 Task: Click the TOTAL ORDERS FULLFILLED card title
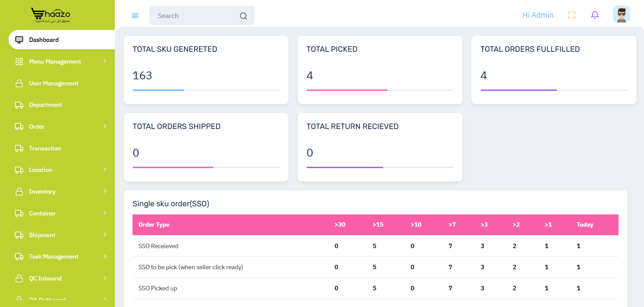[530, 49]
